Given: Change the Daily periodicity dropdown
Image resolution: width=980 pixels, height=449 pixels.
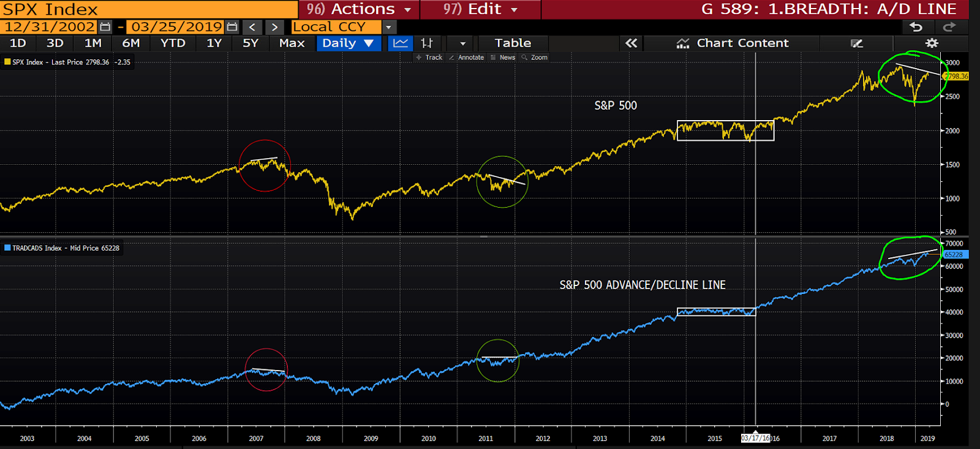Looking at the screenshot, I should click(x=348, y=43).
